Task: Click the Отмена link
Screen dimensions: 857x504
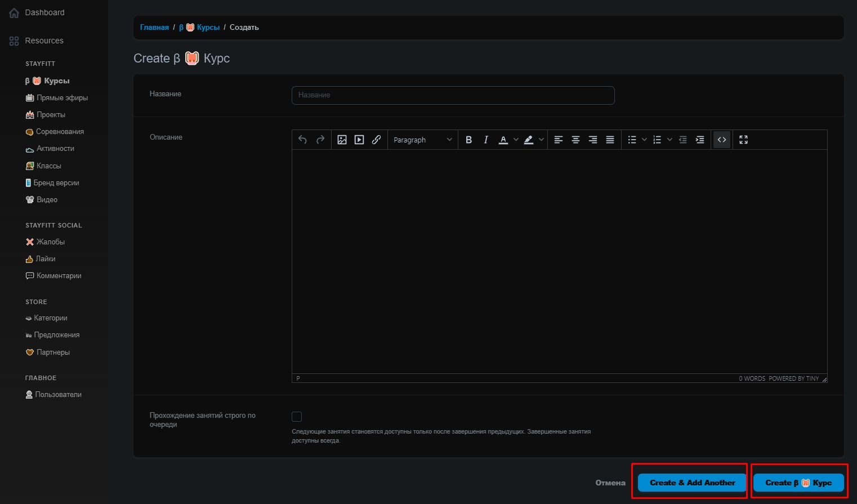Action: [610, 483]
